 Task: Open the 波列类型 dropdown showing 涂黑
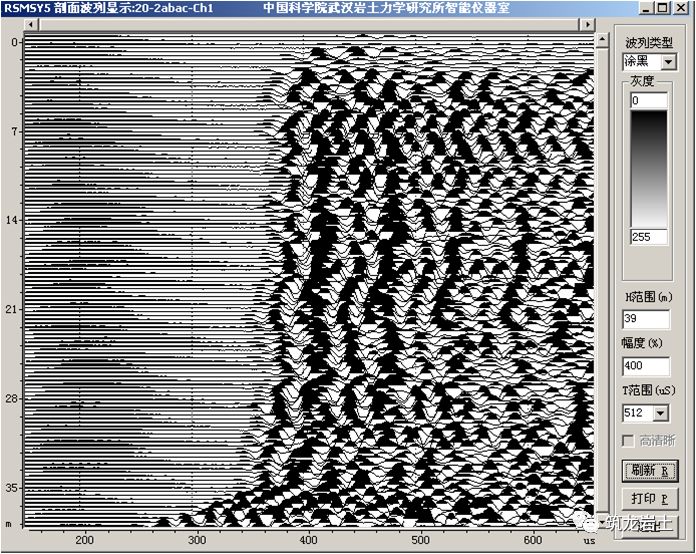tap(668, 61)
